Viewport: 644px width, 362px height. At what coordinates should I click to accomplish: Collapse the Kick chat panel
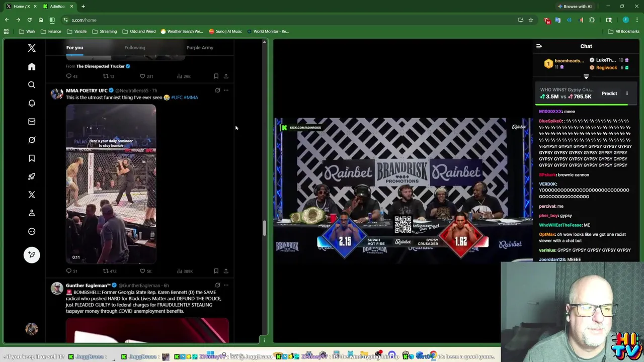pos(539,46)
